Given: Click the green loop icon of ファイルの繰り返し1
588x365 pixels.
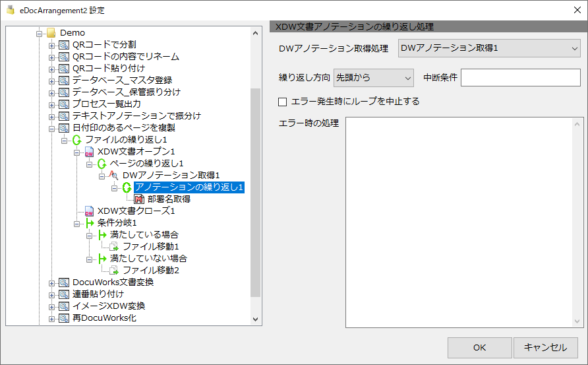Looking at the screenshot, I should coord(77,140).
